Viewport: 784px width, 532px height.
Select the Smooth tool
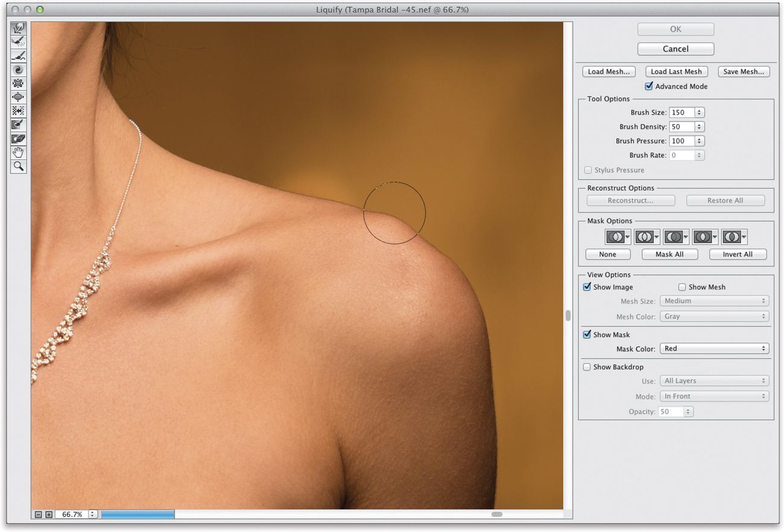click(x=19, y=56)
